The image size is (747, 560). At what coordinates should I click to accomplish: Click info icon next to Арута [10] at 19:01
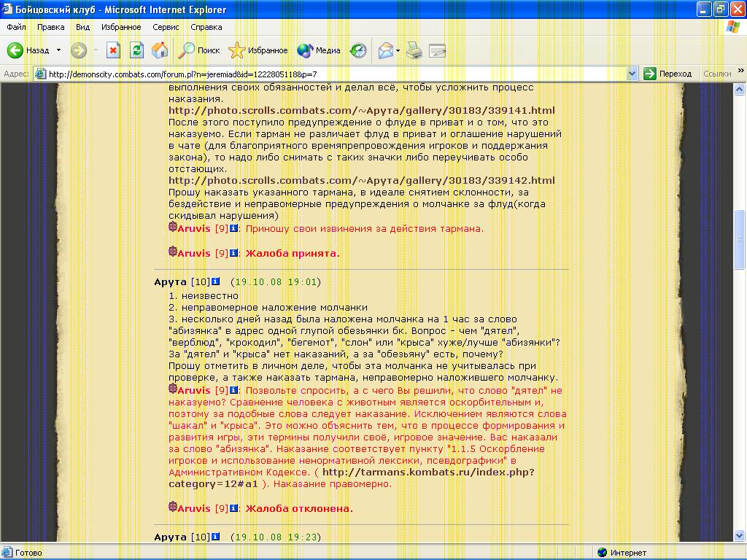[216, 282]
